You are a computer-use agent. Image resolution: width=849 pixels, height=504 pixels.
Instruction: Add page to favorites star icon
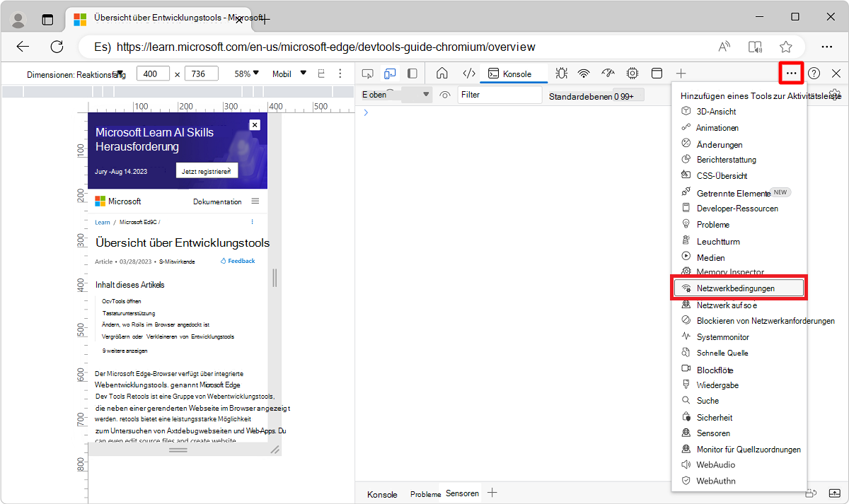786,47
